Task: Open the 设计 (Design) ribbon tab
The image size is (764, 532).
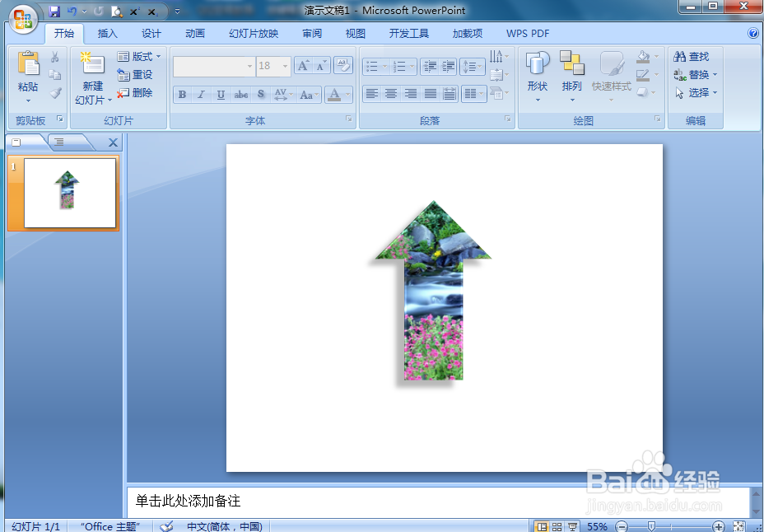Action: pos(151,34)
